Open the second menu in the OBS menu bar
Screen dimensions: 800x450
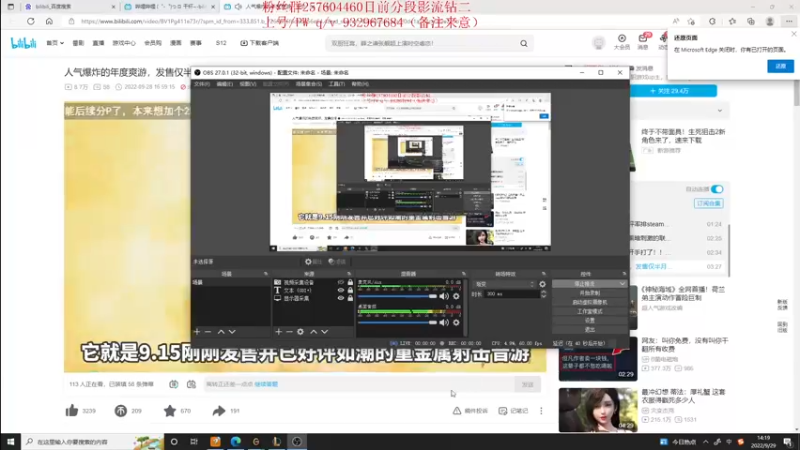(x=224, y=84)
